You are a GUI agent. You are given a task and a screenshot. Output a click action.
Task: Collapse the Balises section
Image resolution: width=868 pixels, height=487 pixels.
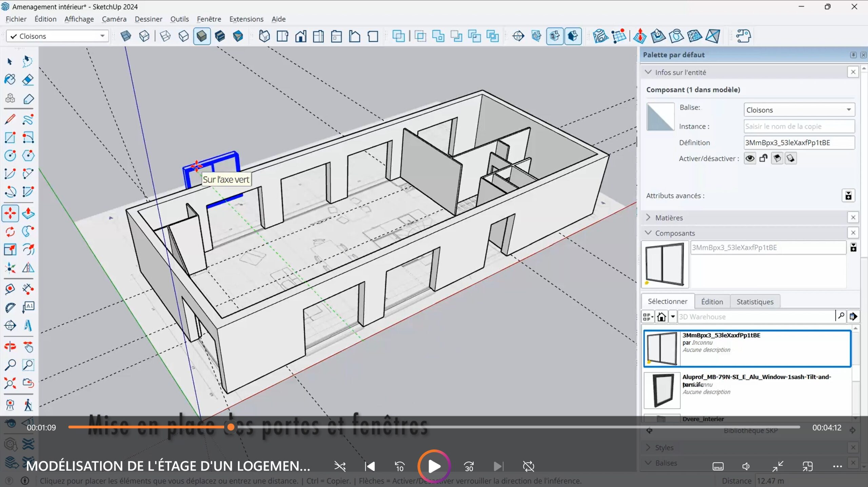(648, 463)
